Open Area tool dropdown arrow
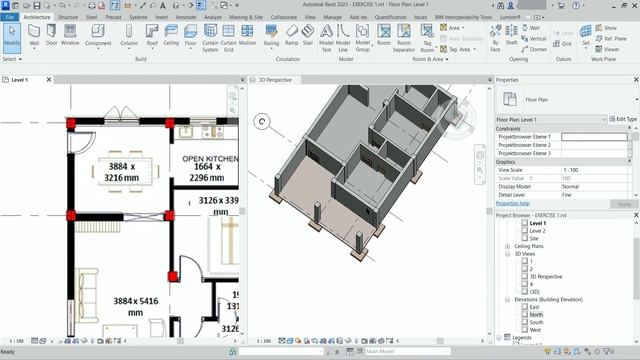 (x=463, y=28)
